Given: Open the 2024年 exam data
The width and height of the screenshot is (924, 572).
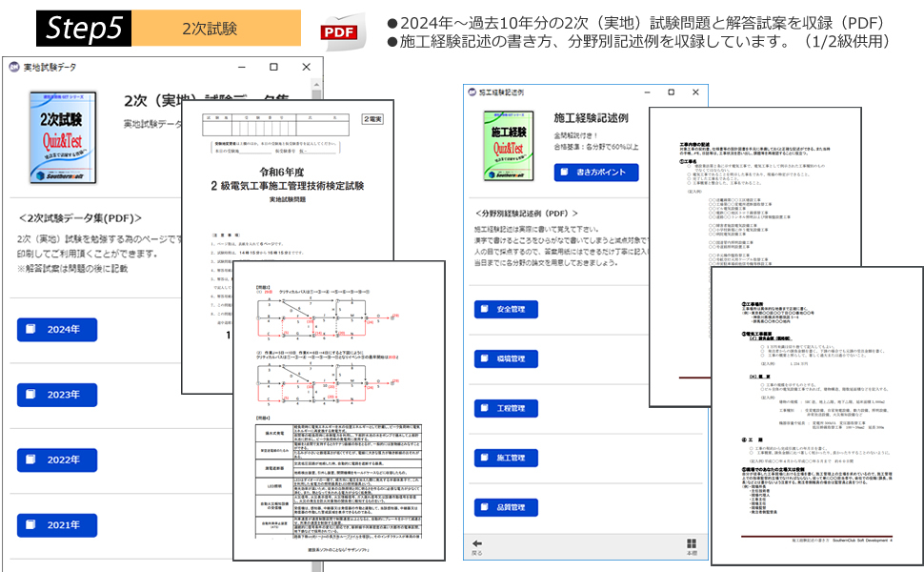Looking at the screenshot, I should (57, 330).
